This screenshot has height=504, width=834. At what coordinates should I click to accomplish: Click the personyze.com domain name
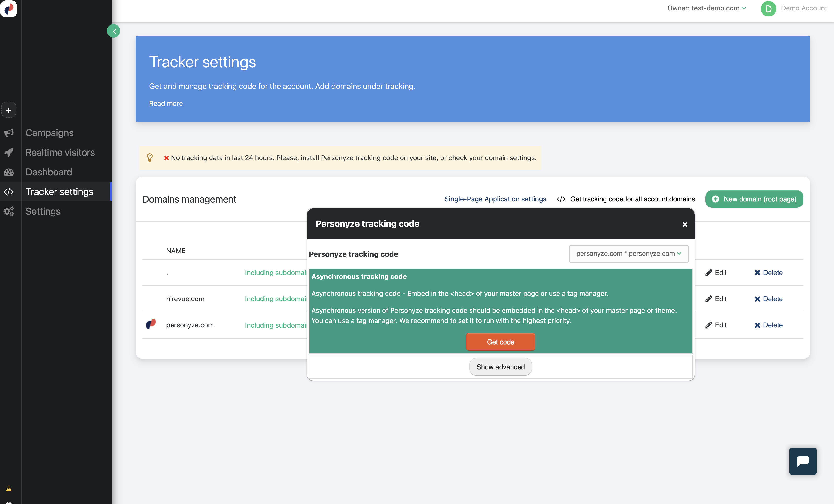[190, 325]
